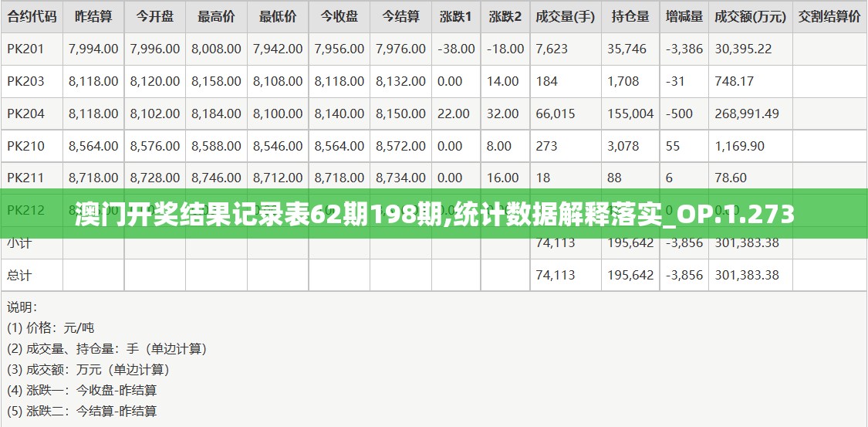
Task: Click the 交割结算价 column header
Action: tap(829, 17)
